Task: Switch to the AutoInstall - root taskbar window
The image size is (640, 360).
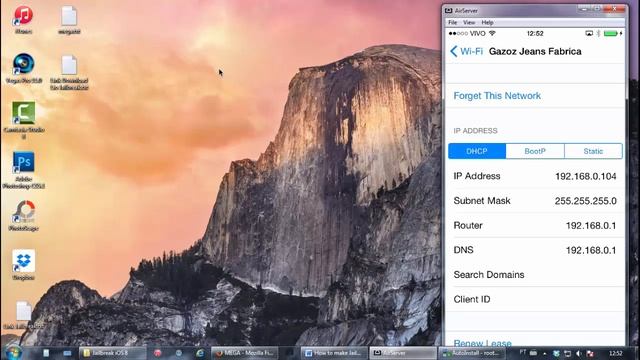Action: click(x=472, y=353)
